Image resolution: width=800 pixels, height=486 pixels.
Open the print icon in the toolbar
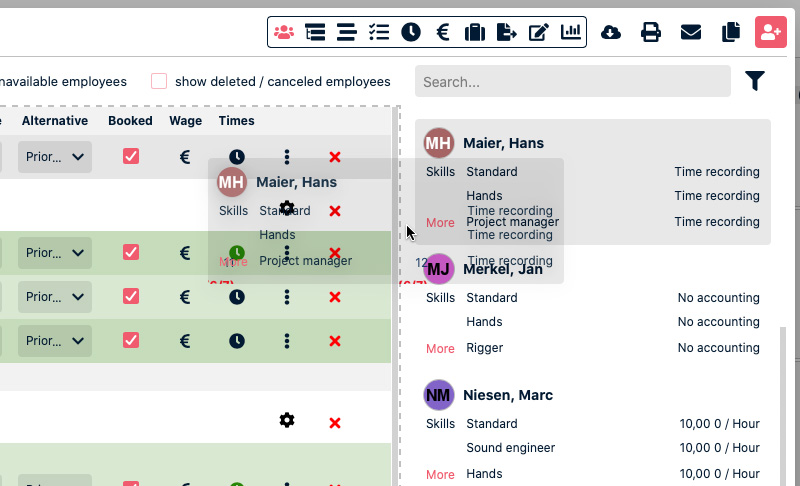click(651, 32)
